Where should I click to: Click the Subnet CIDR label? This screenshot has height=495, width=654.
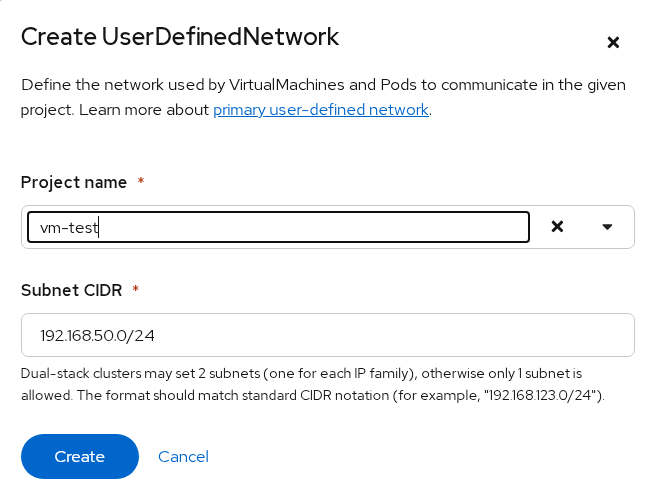[x=71, y=290]
